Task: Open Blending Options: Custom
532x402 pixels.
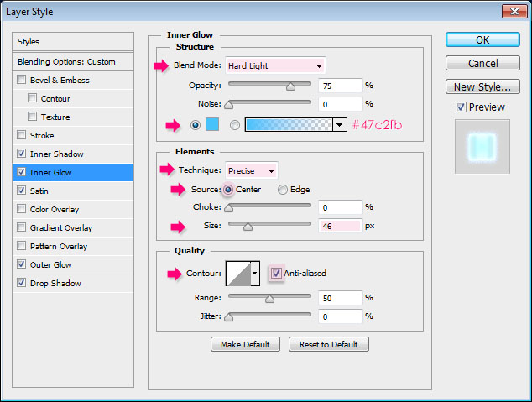Action: [67, 62]
